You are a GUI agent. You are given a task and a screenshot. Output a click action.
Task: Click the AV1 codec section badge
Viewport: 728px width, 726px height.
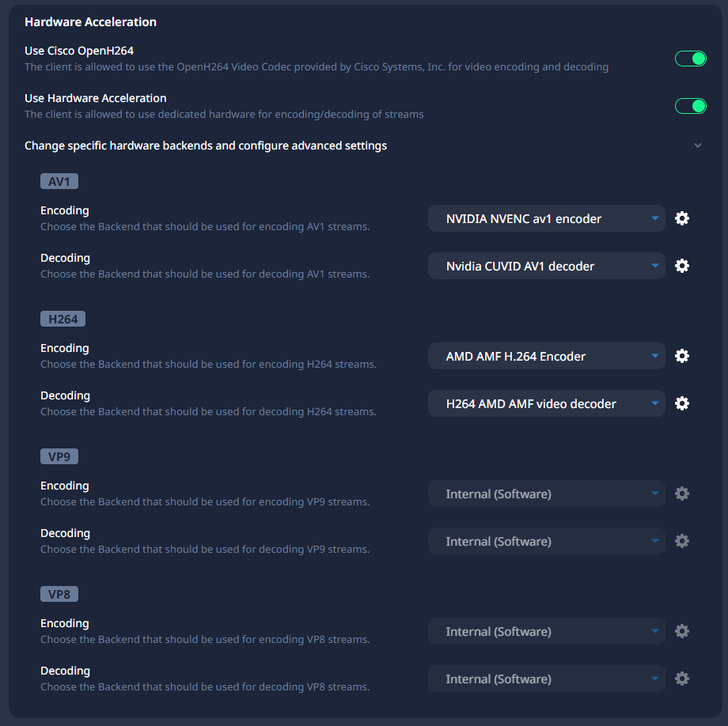point(59,181)
